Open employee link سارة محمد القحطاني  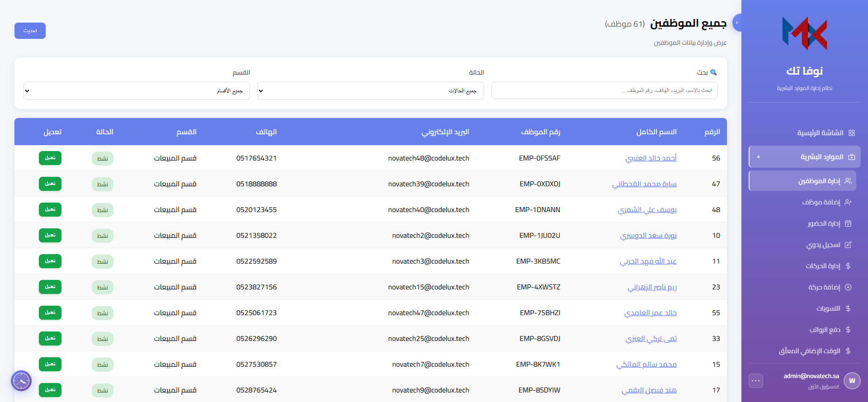(644, 184)
